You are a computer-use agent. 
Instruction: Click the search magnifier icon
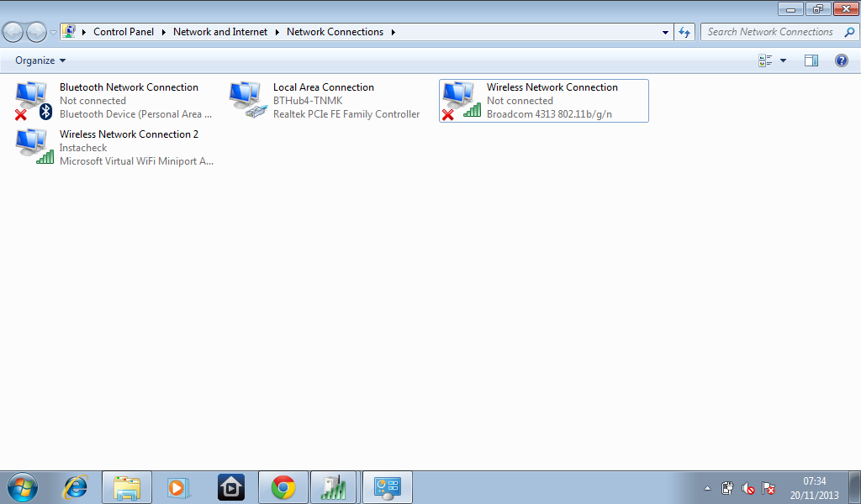(x=849, y=32)
